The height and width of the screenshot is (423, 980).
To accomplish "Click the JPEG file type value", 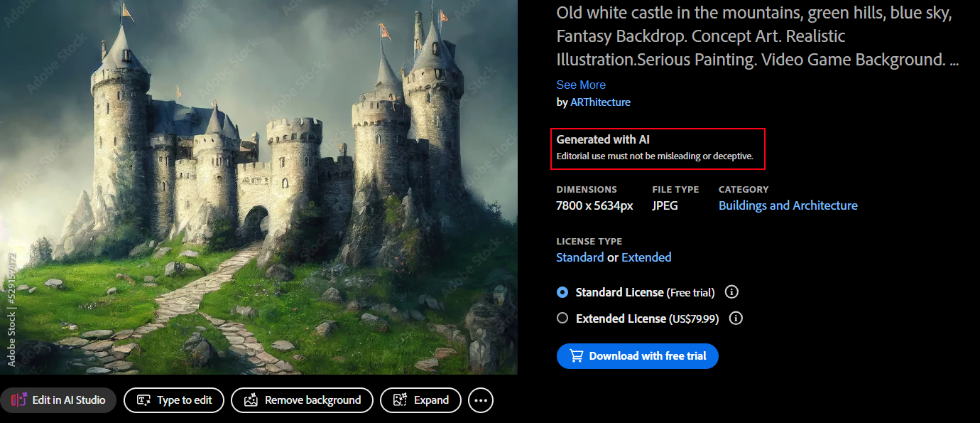I will pyautogui.click(x=665, y=205).
